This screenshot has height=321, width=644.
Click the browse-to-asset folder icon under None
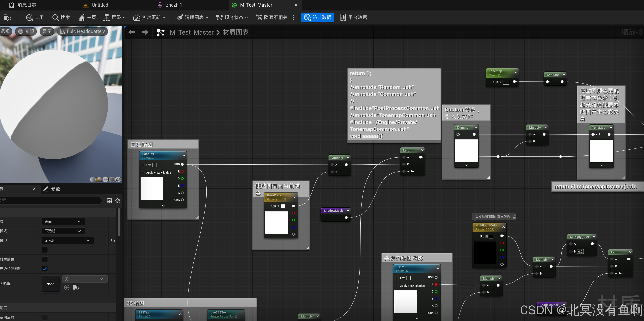(76, 288)
